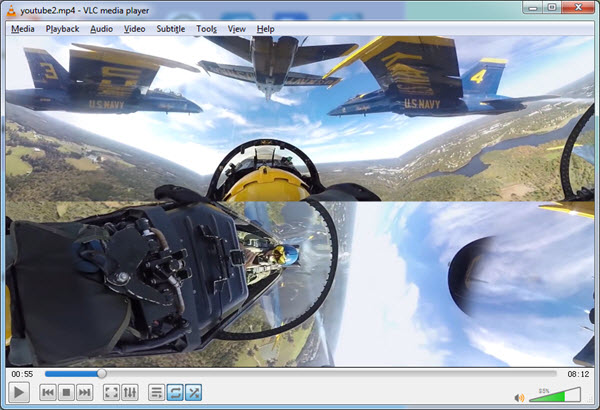
Task: Click the elapsed time 00:55 label
Action: tap(22, 373)
